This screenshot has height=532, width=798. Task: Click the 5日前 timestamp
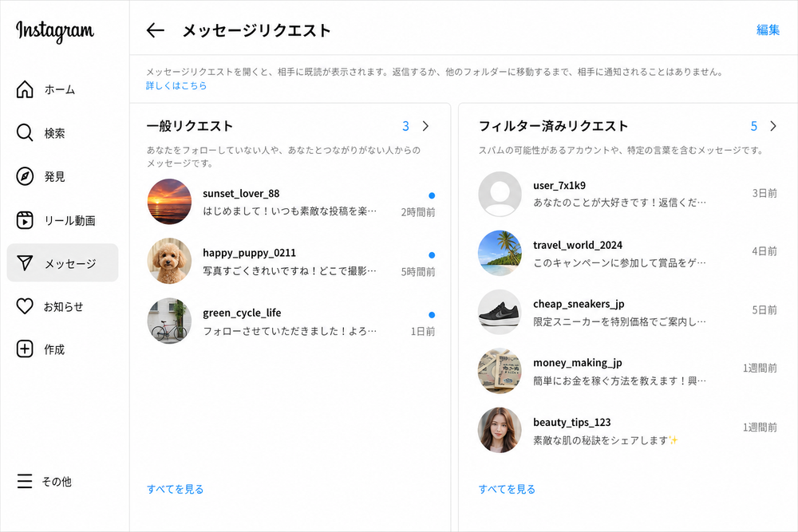764,309
